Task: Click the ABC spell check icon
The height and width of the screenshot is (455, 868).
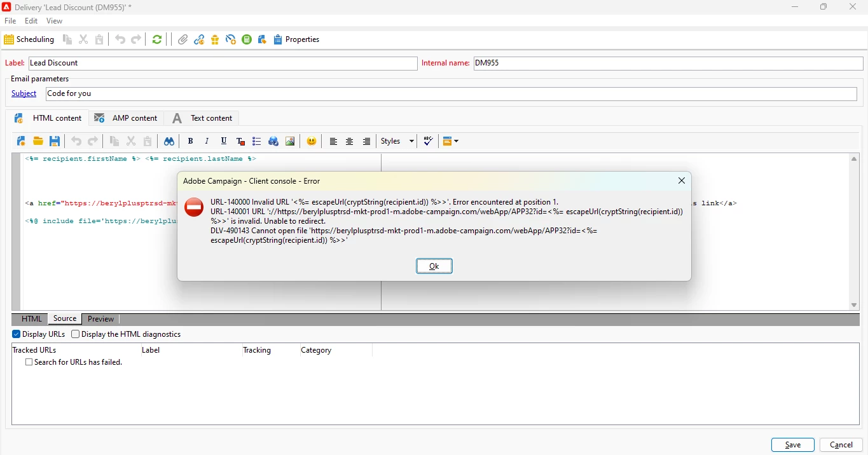Action: [429, 141]
